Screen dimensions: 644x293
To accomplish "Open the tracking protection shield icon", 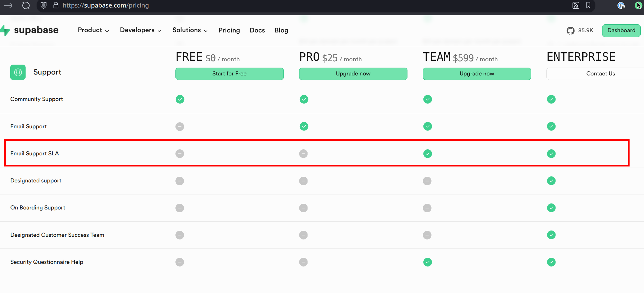I will tap(44, 5).
